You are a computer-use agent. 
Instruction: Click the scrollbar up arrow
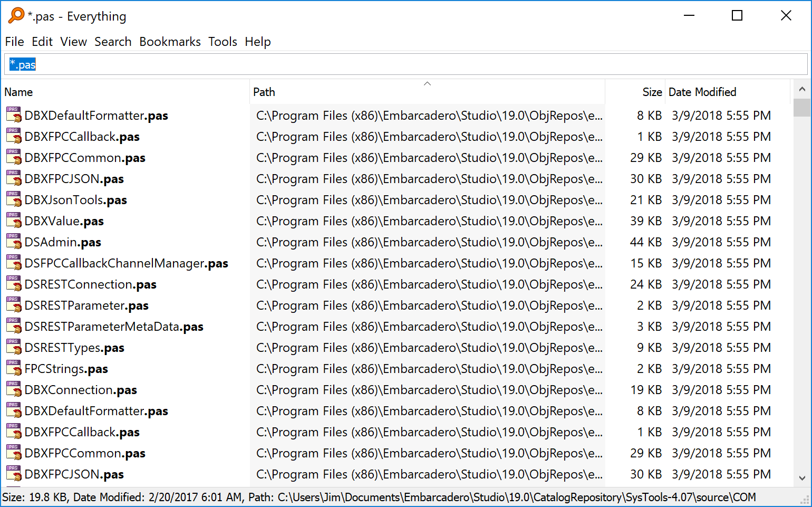click(x=802, y=89)
